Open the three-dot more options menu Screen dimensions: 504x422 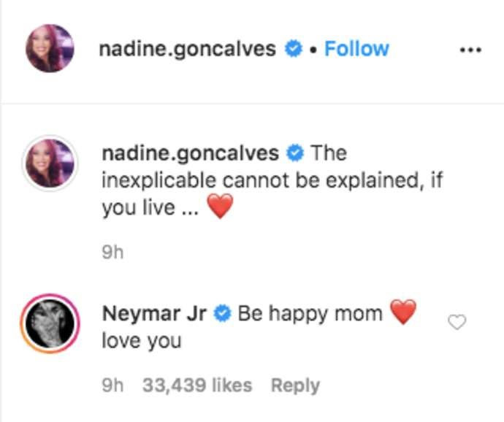click(x=470, y=50)
